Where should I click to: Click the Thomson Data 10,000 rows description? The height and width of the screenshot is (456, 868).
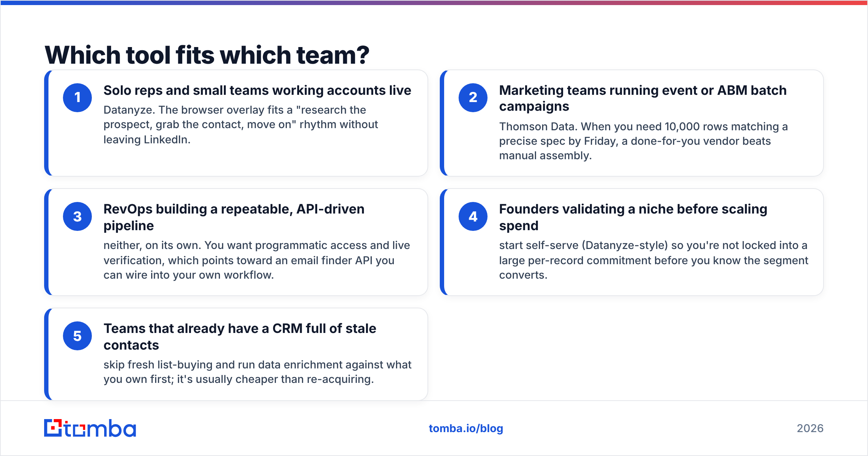click(x=643, y=141)
